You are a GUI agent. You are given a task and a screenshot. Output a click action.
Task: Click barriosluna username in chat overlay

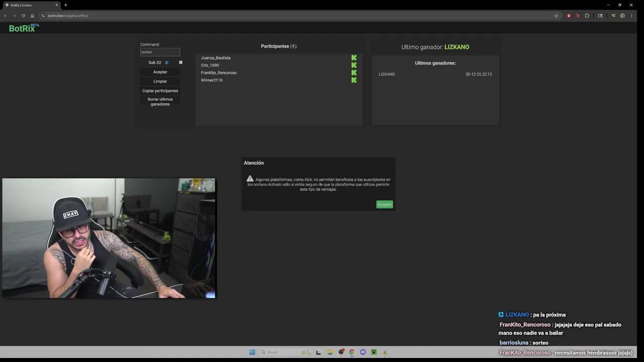coord(514,343)
